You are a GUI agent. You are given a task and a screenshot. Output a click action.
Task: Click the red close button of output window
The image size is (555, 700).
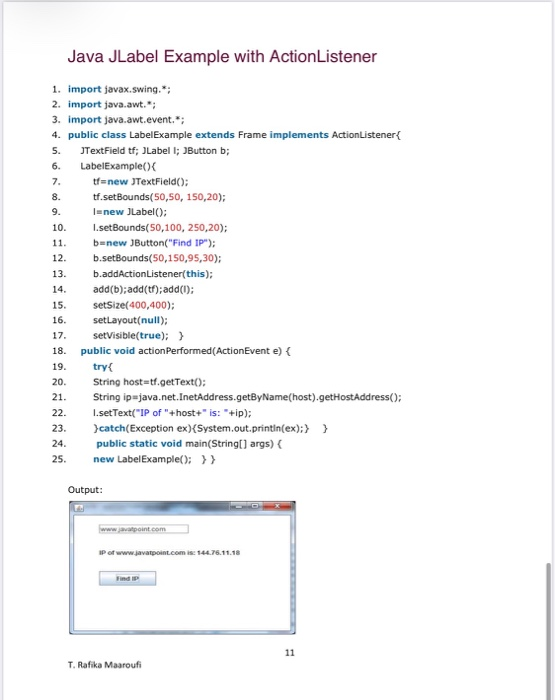[277, 506]
